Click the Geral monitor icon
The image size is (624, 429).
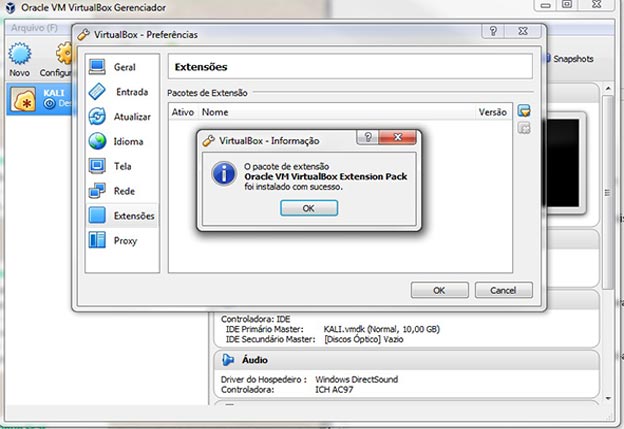click(x=97, y=67)
